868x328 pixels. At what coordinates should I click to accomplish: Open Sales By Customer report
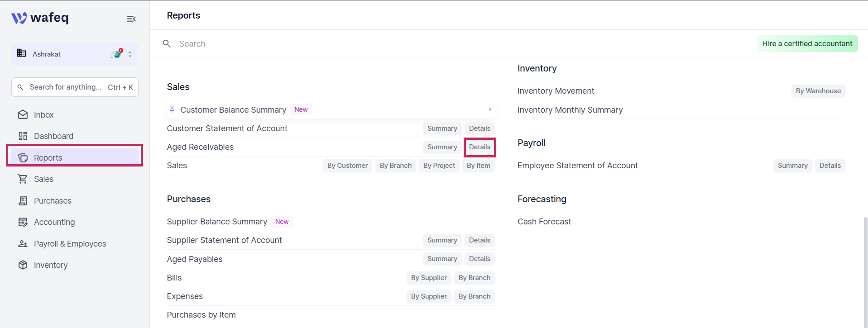pos(347,166)
